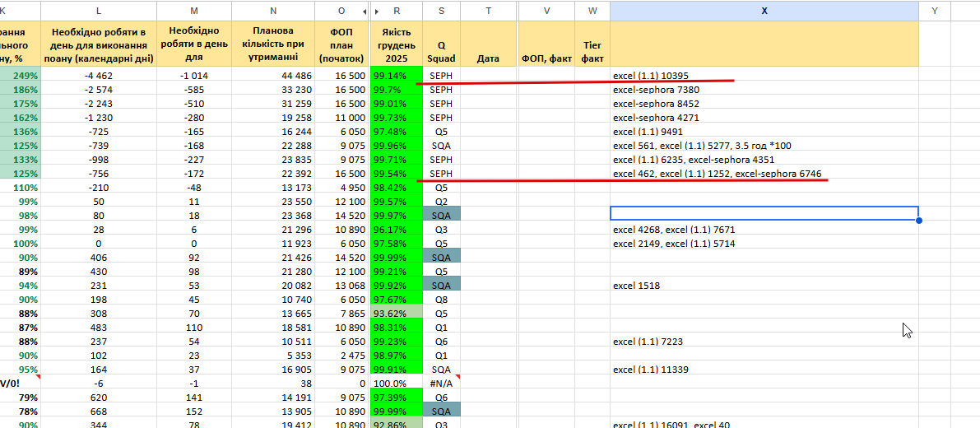
Task: Select column Y header
Action: (x=934, y=11)
